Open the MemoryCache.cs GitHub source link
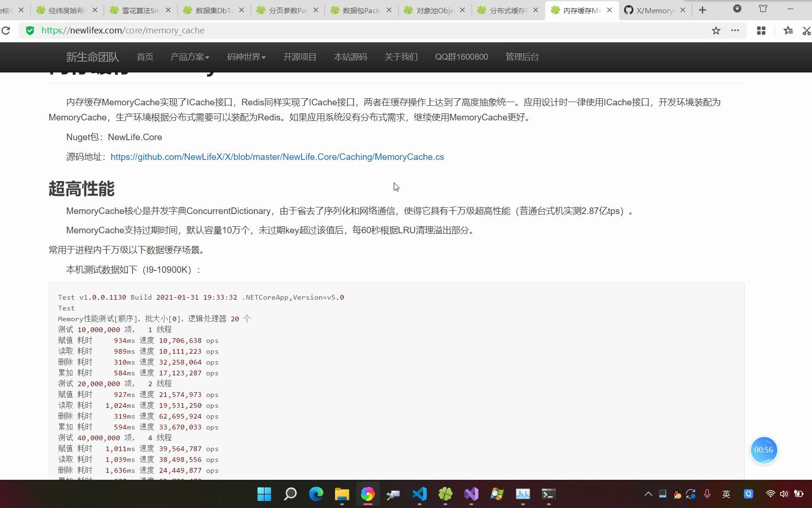 [x=277, y=157]
